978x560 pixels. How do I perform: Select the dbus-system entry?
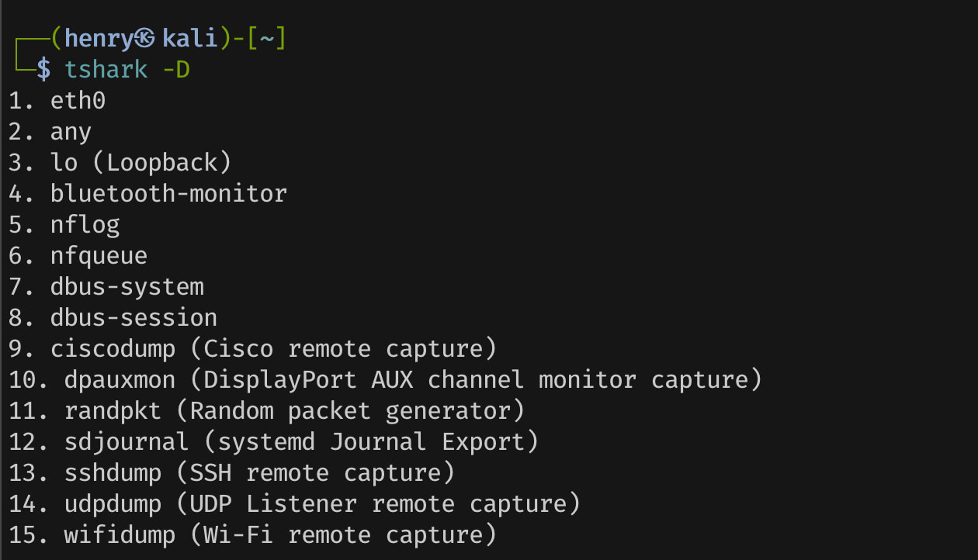pos(127,287)
